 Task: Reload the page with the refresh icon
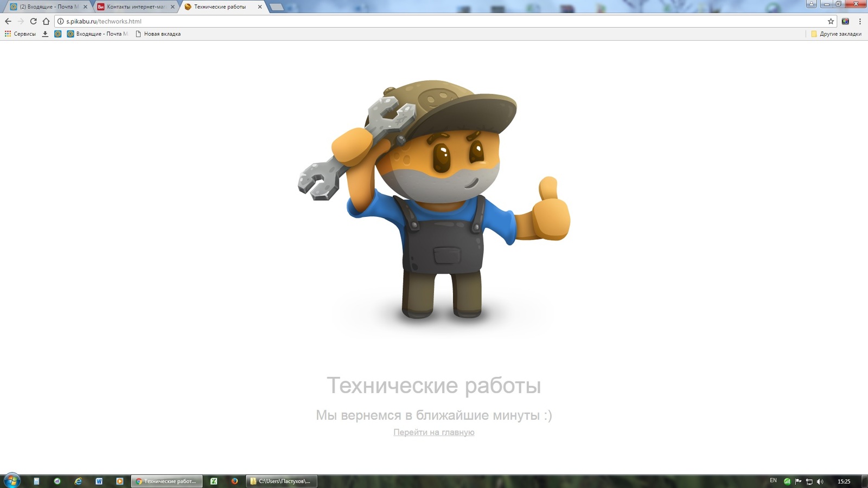[x=33, y=21]
